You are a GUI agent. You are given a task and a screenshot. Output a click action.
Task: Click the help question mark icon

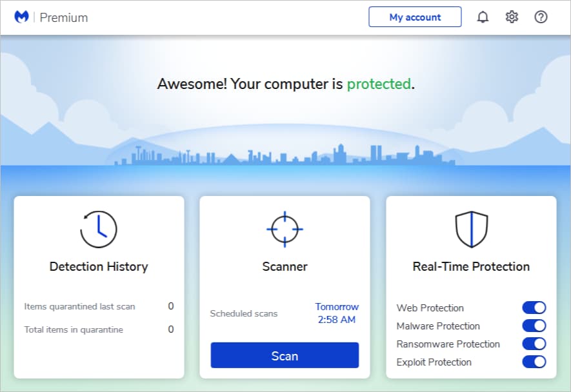point(541,17)
